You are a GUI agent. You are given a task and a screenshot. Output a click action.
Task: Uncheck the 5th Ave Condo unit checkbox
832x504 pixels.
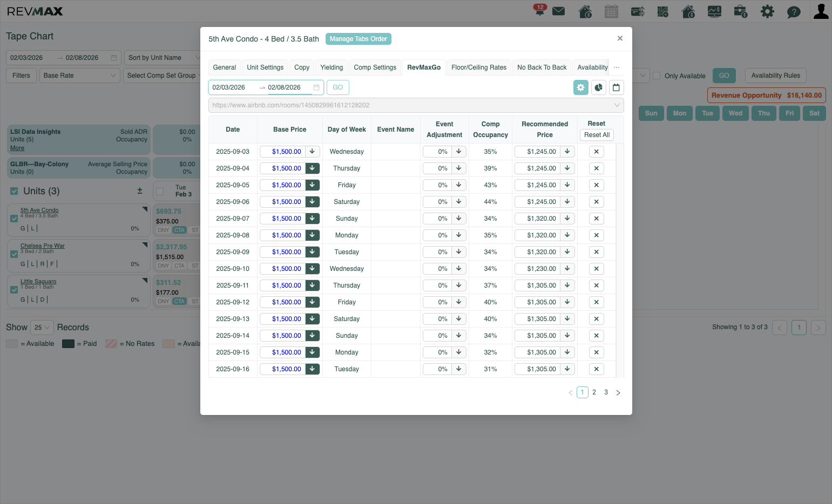click(14, 219)
